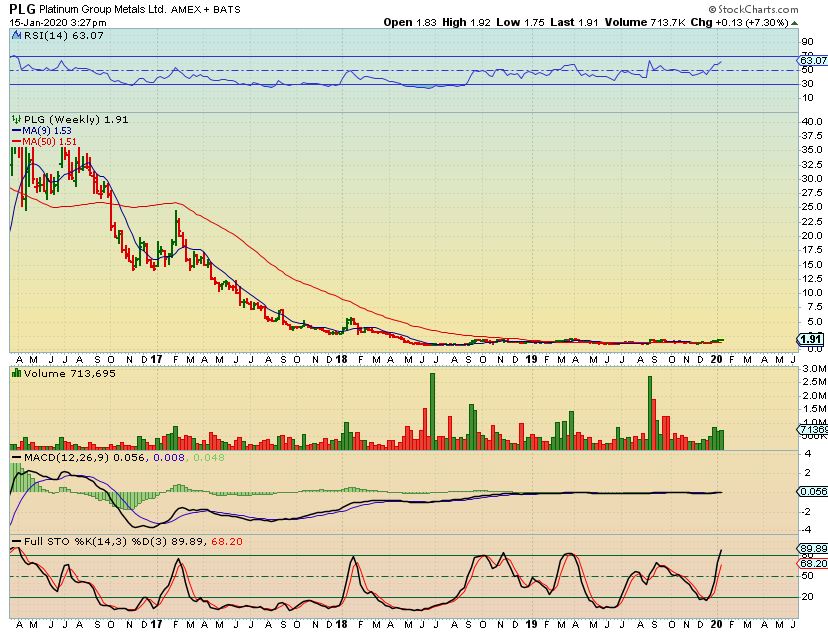This screenshot has width=828, height=636.
Task: Click the date stamp '15-Jan-2020 3:27pm'
Action: point(58,23)
